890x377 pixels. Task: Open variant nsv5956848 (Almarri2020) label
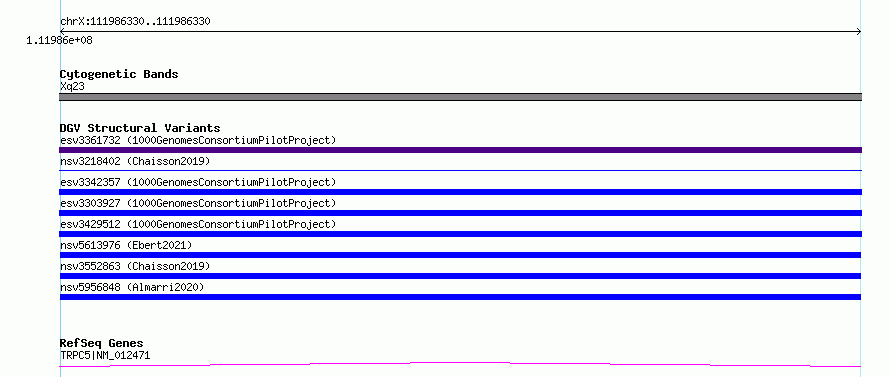(x=132, y=287)
